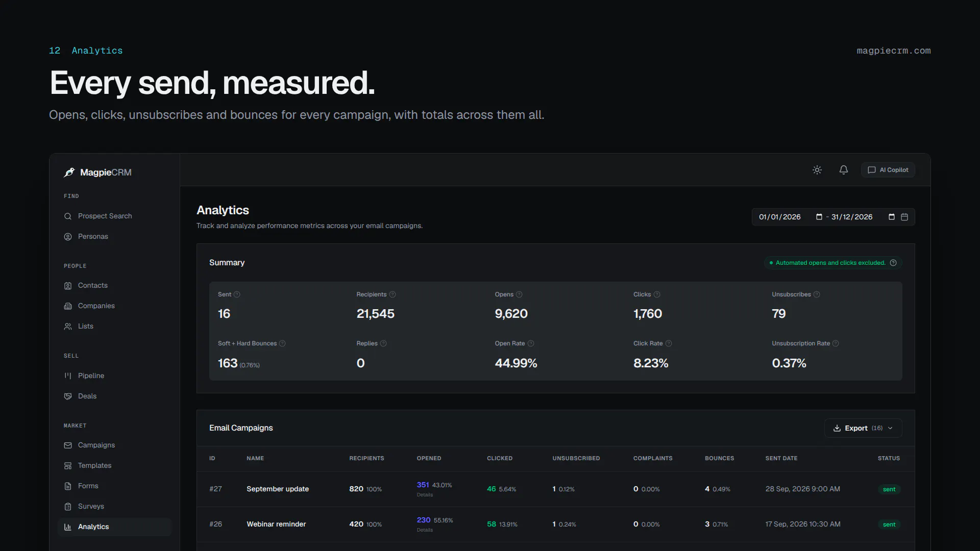Open the September update campaign
This screenshot has width=980, height=551.
[278, 489]
